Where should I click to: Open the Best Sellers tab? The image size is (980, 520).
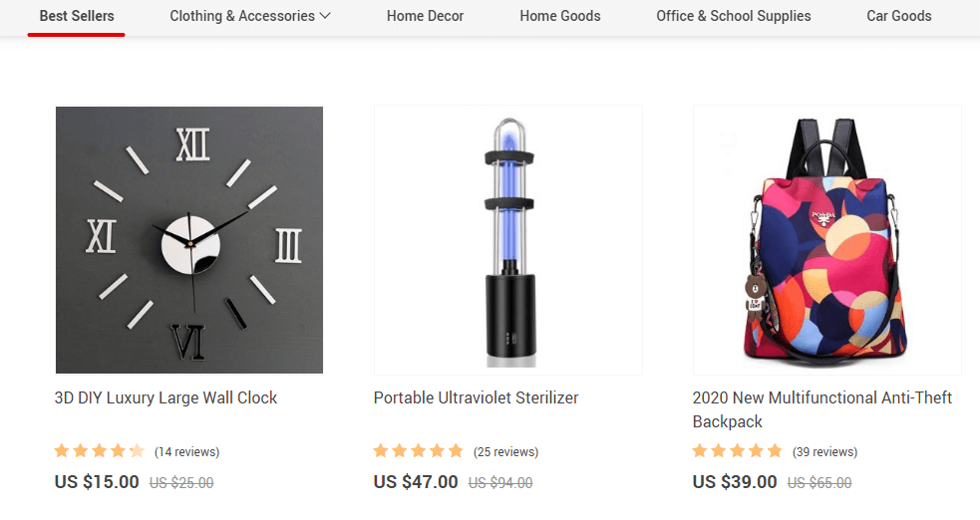click(76, 16)
